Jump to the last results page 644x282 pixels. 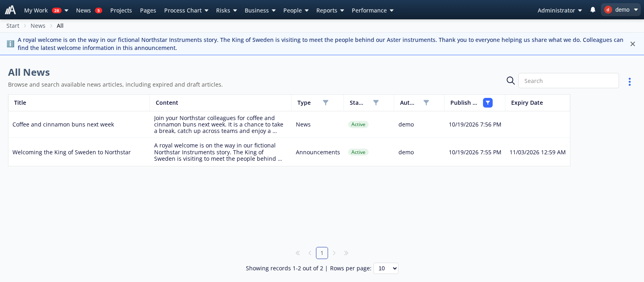pos(346,253)
